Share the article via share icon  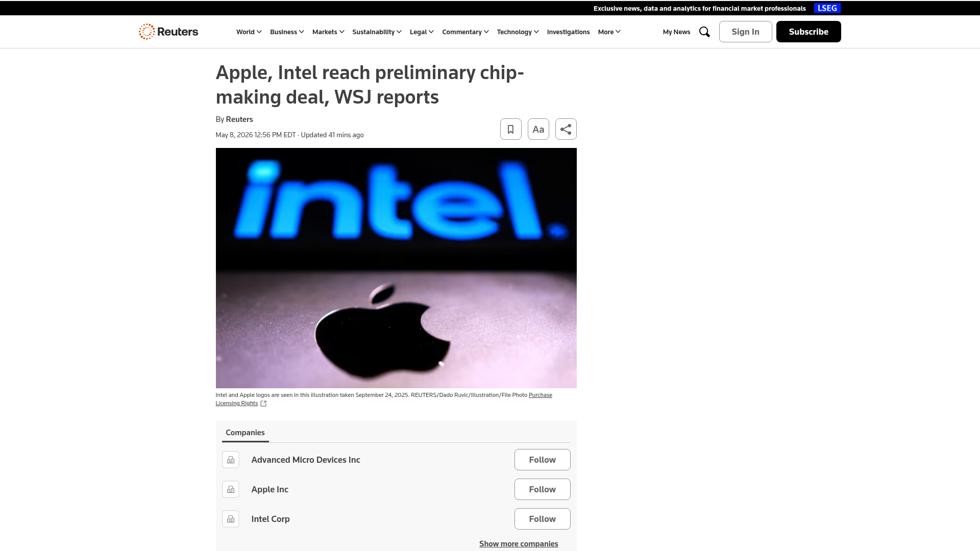566,129
